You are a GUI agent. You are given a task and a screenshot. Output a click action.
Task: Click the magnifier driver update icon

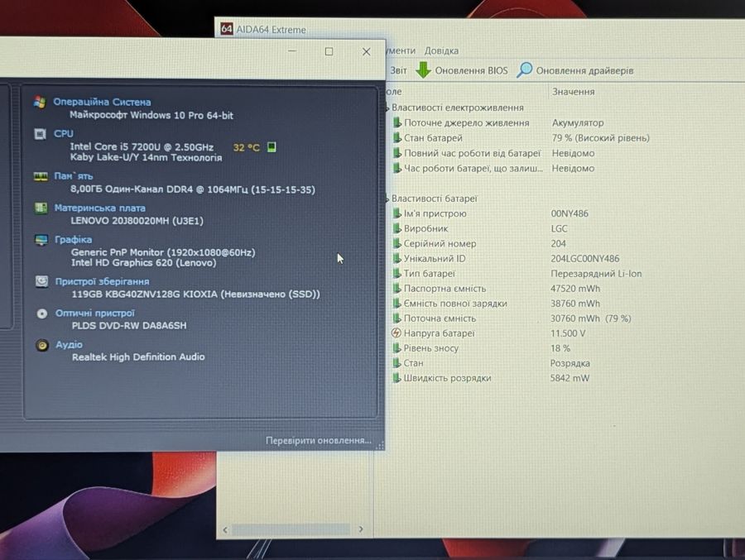(x=525, y=69)
